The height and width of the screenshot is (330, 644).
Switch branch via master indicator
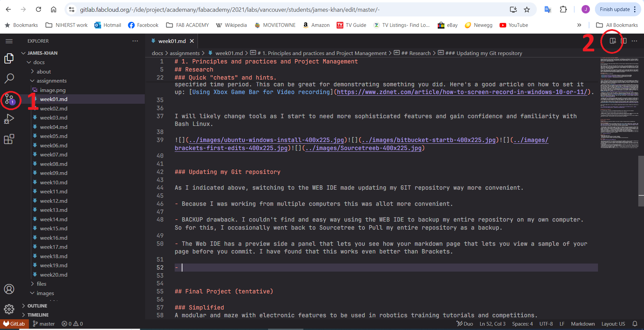[44, 324]
